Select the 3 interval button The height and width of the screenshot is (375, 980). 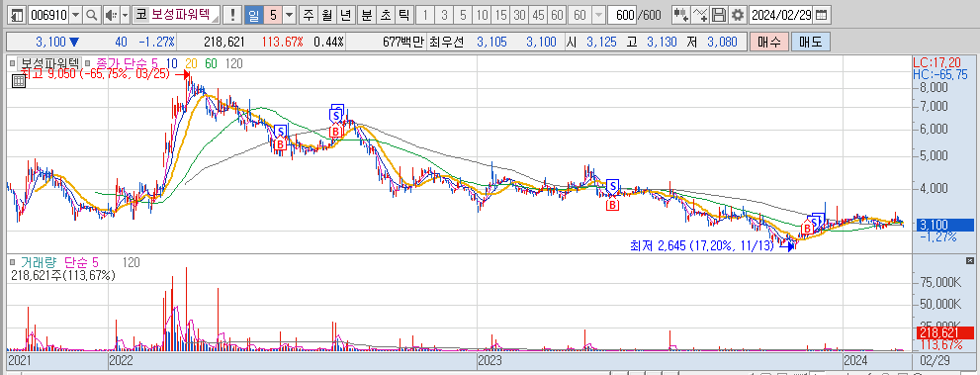pyautogui.click(x=444, y=15)
